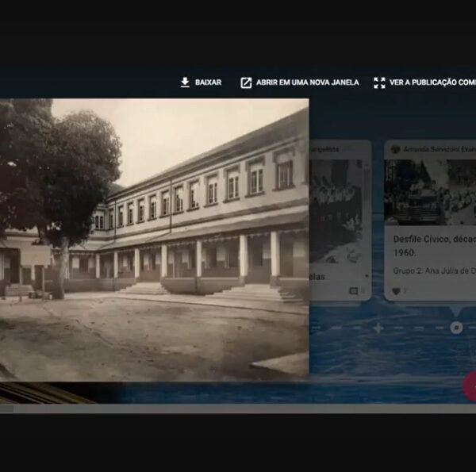Image resolution: width=476 pixels, height=472 pixels.
Task: Open comments icon on the left post card
Action: [354, 291]
